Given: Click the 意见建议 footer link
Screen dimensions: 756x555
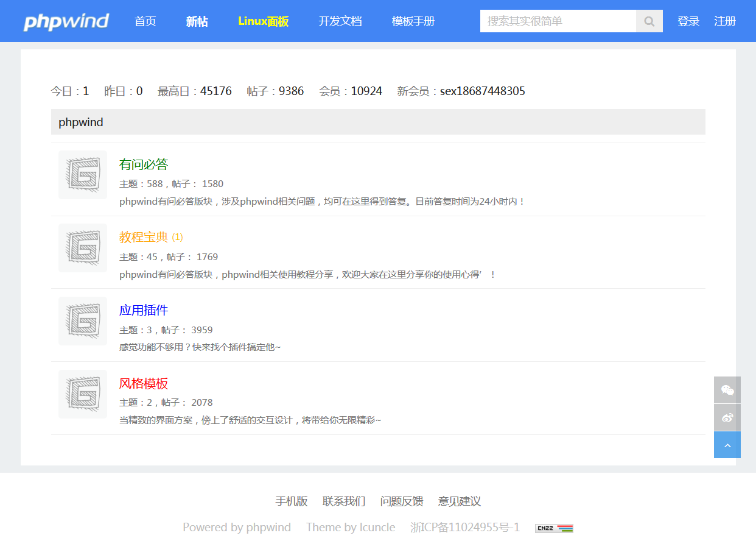Looking at the screenshot, I should point(460,501).
